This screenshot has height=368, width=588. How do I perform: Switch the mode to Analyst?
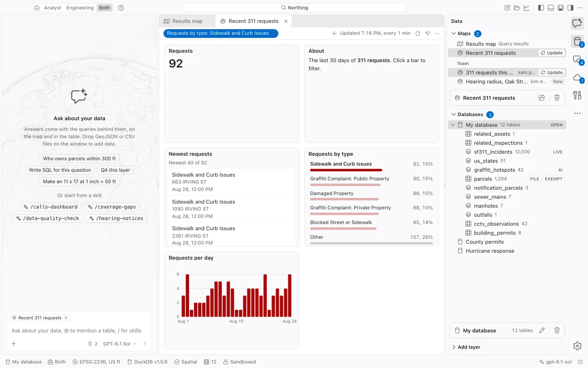click(x=53, y=8)
